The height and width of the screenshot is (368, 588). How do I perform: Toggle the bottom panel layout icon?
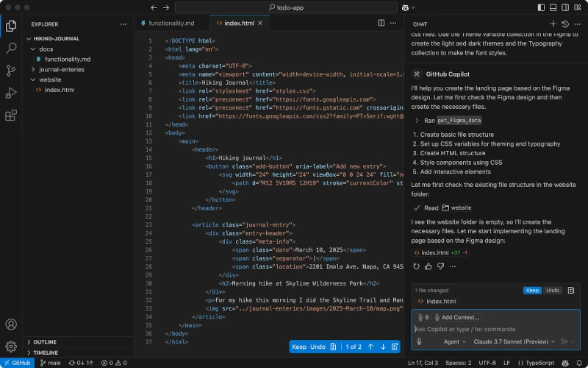553,7
